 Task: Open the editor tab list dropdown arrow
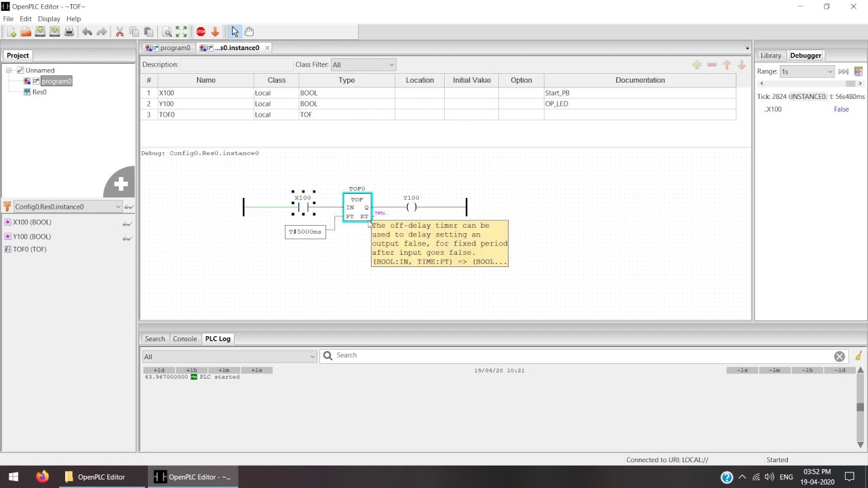pos(747,48)
